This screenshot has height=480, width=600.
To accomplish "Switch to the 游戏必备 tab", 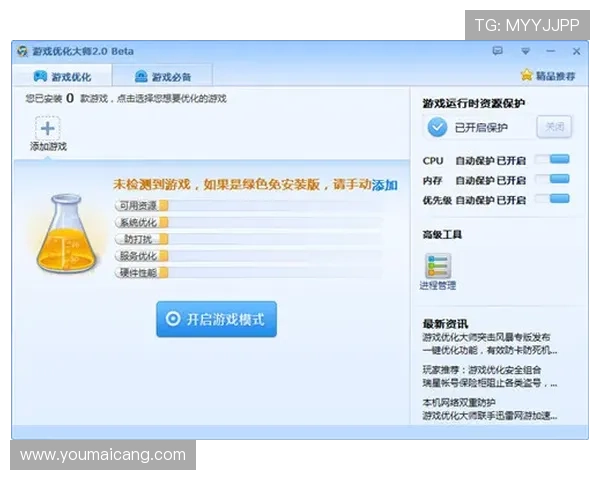I will pyautogui.click(x=162, y=76).
